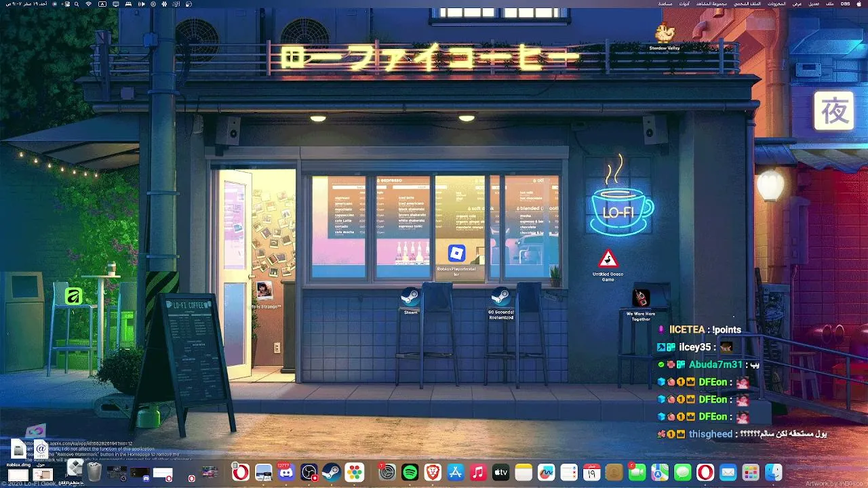Viewport: 868px width, 488px height.
Task: Launch Spotify from the dock
Action: 410,472
